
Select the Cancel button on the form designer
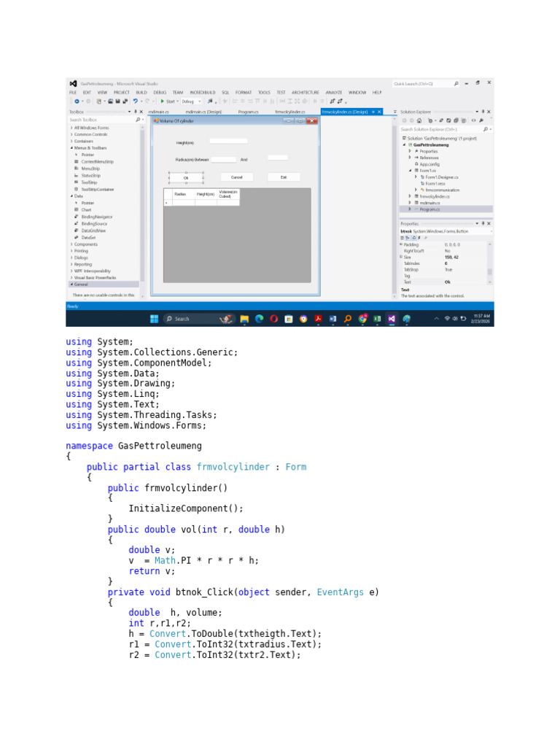(x=237, y=177)
